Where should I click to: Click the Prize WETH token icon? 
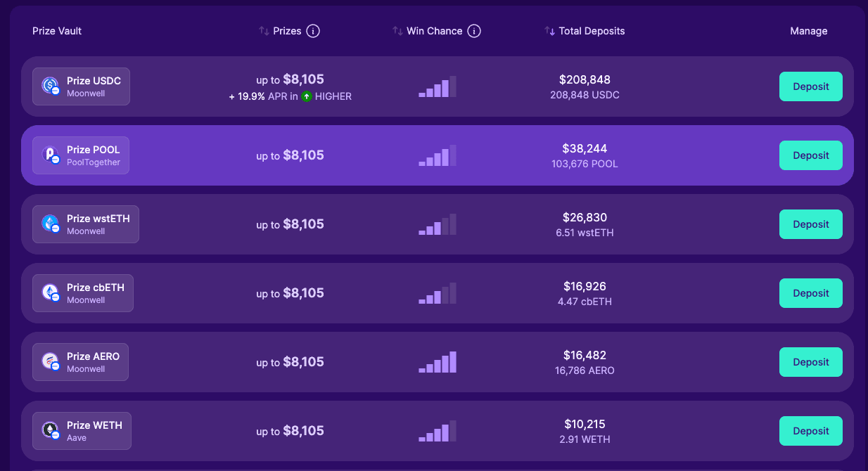click(50, 430)
